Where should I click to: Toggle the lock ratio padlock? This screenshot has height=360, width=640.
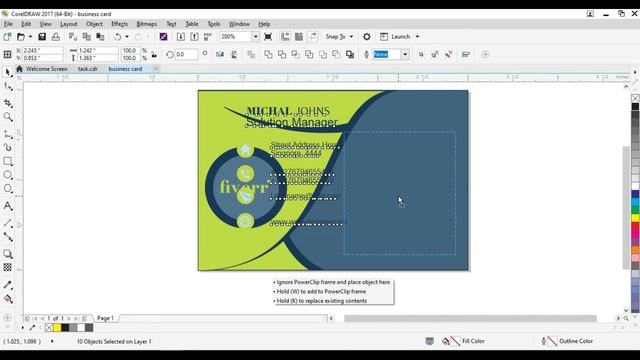click(x=154, y=54)
